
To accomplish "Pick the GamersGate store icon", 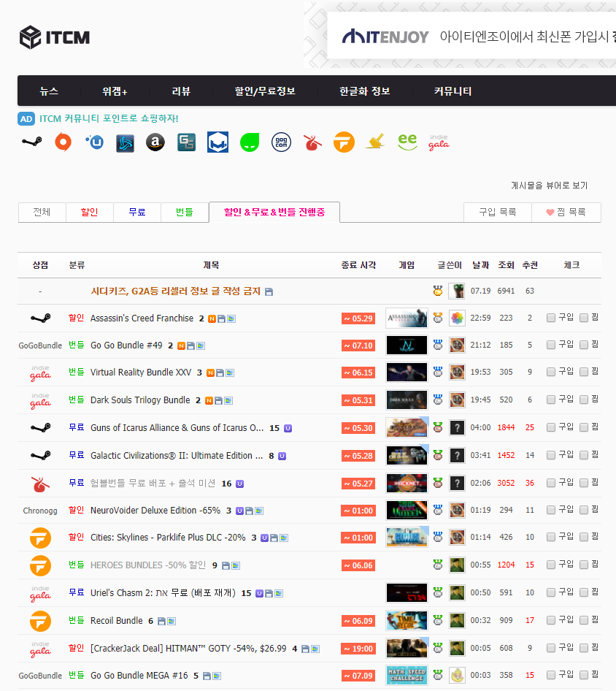I will 187,142.
